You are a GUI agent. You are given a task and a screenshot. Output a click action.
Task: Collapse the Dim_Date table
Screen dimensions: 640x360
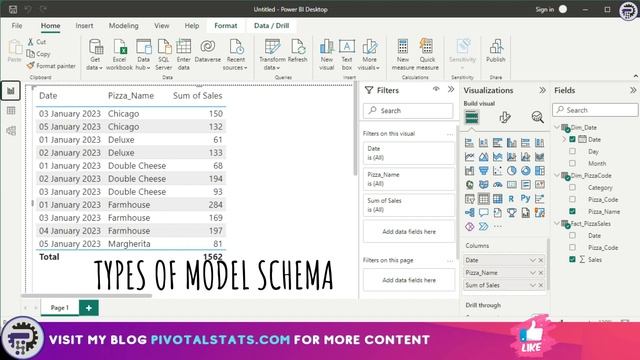pyautogui.click(x=557, y=127)
